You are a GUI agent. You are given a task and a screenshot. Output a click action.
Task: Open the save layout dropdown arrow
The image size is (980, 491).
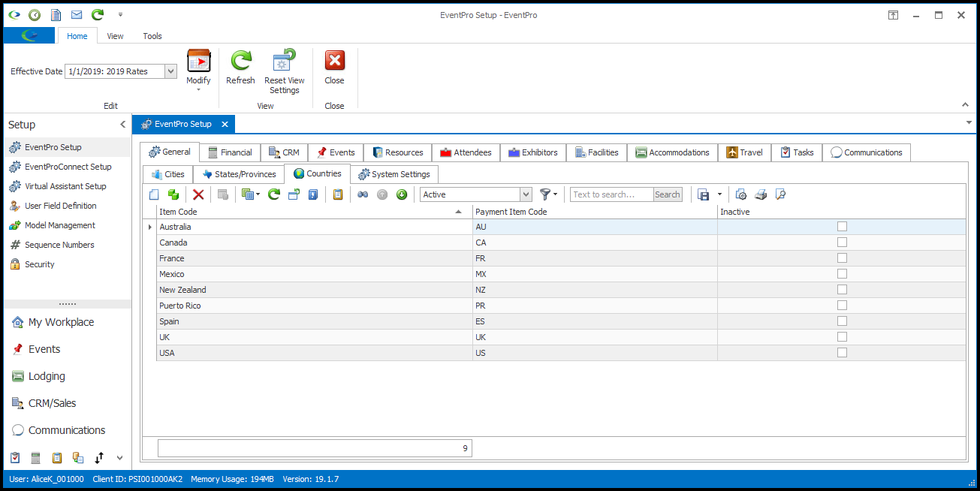(719, 194)
